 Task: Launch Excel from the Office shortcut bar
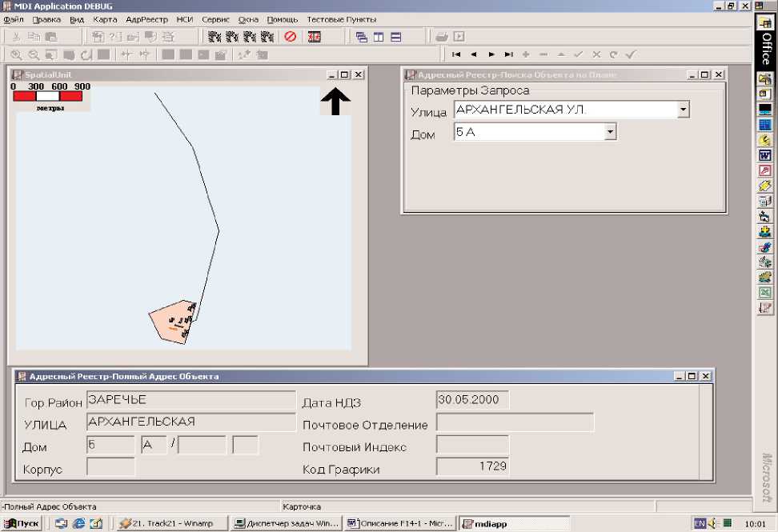pos(764,293)
